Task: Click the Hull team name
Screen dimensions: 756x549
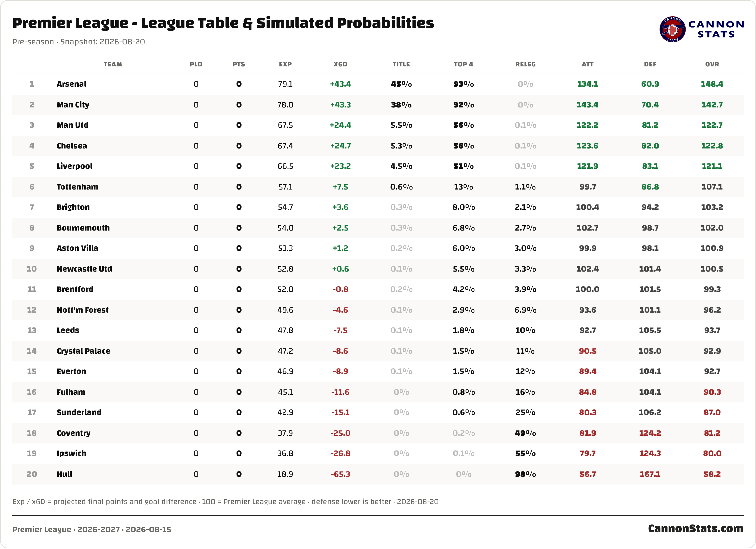Action: coord(64,474)
